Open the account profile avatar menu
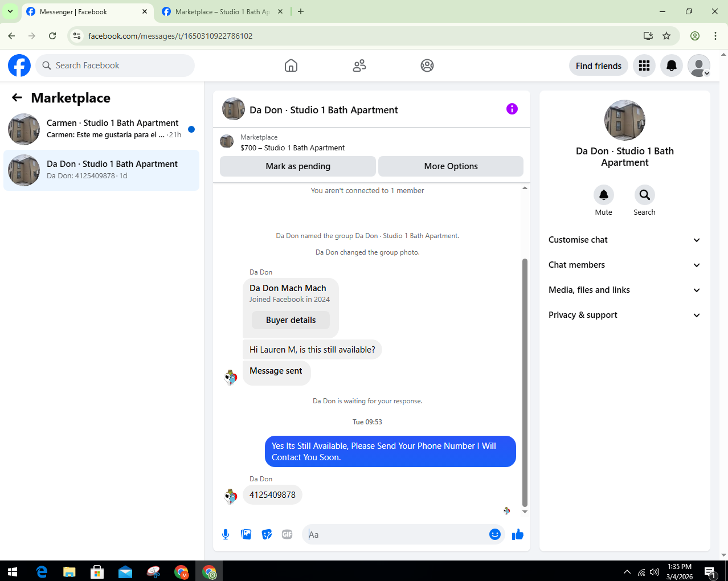 pos(699,66)
